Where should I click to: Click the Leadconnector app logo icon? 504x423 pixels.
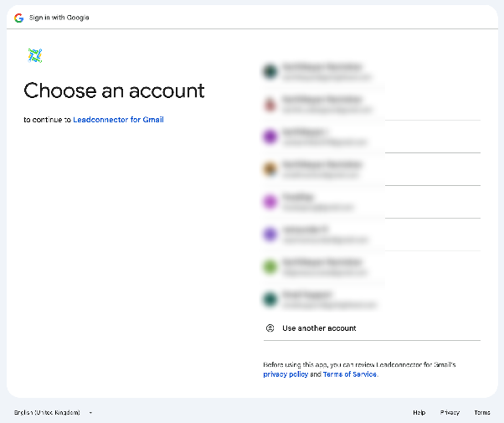point(35,55)
